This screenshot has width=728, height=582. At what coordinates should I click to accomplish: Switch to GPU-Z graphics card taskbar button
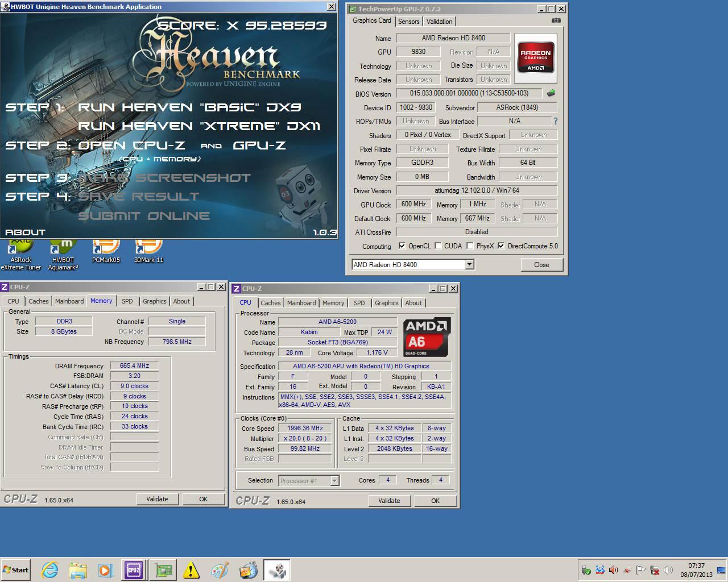click(163, 569)
